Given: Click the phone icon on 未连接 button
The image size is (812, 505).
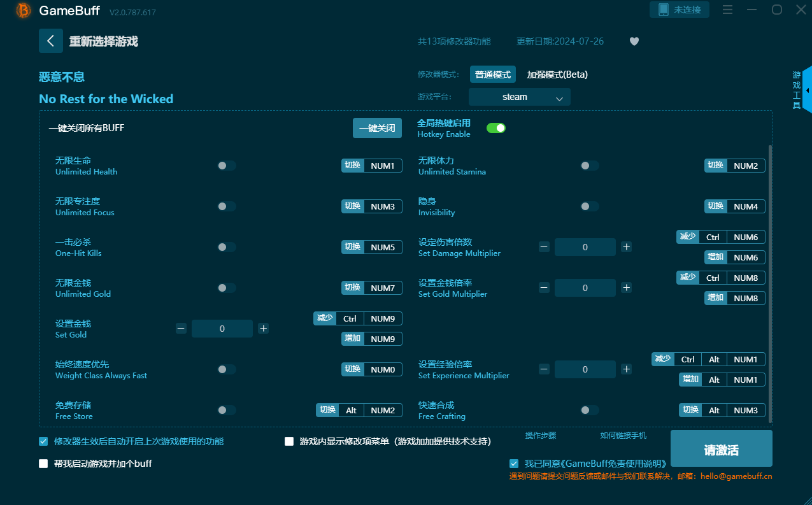Looking at the screenshot, I should click(x=664, y=10).
